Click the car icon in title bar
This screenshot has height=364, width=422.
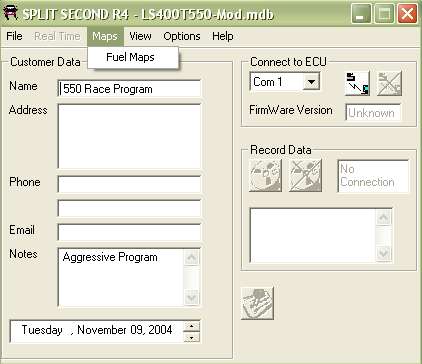point(10,13)
